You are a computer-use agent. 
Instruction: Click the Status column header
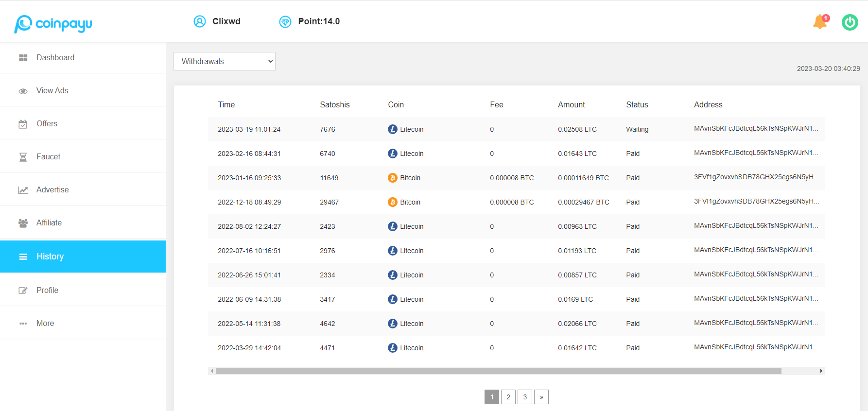coord(637,105)
